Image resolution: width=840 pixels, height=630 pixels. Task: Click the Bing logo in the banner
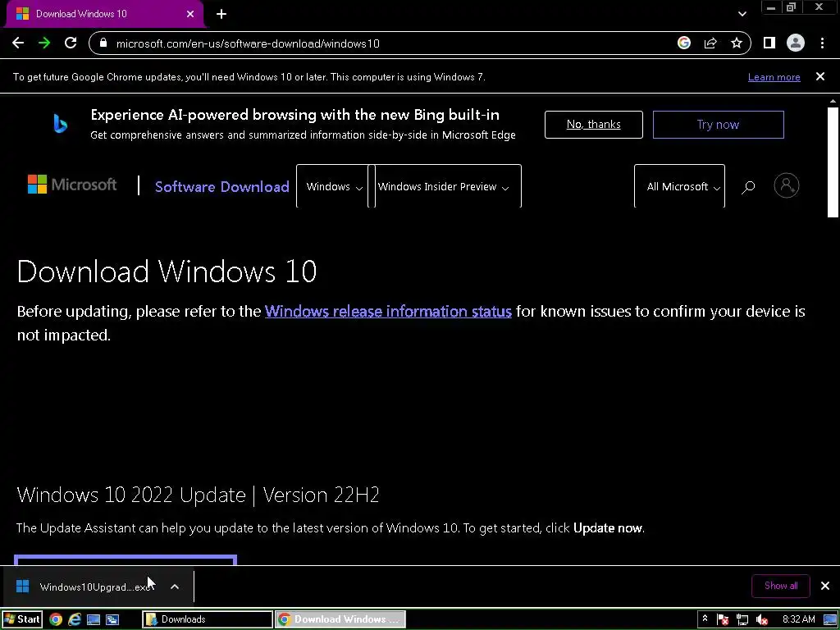(x=61, y=124)
